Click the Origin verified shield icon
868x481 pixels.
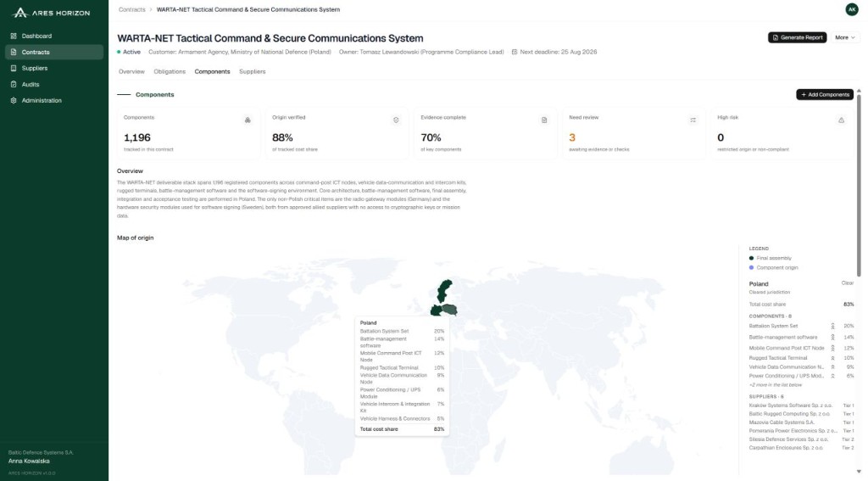(x=396, y=120)
